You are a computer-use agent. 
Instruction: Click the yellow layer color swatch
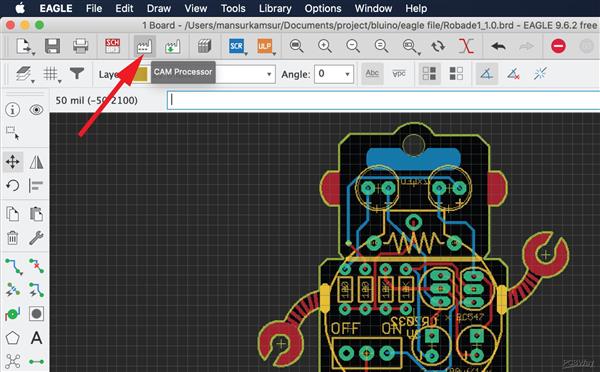[x=140, y=74]
